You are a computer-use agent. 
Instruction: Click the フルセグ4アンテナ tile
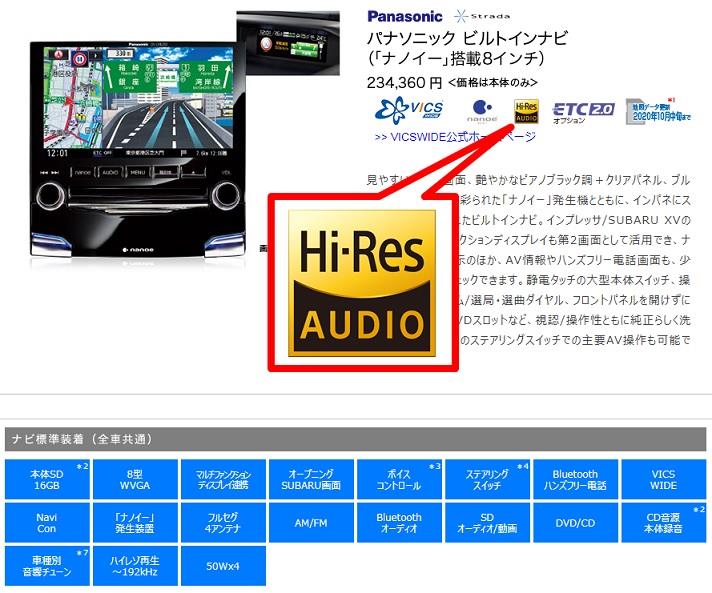click(x=223, y=523)
